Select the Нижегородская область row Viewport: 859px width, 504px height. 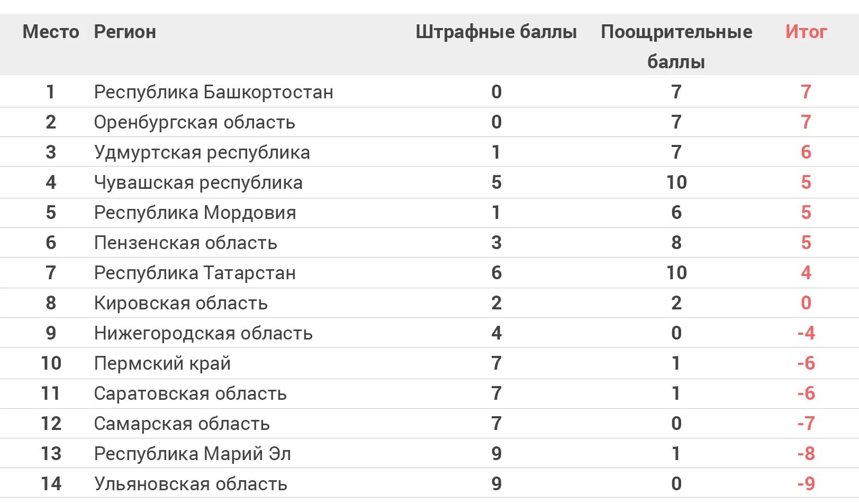coord(429,333)
